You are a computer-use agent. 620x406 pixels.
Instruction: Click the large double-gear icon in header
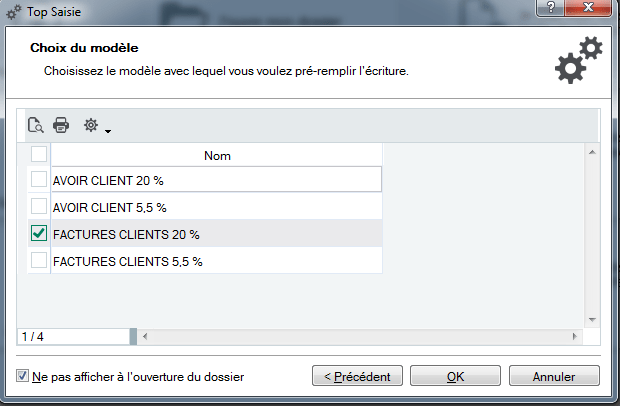tap(578, 60)
